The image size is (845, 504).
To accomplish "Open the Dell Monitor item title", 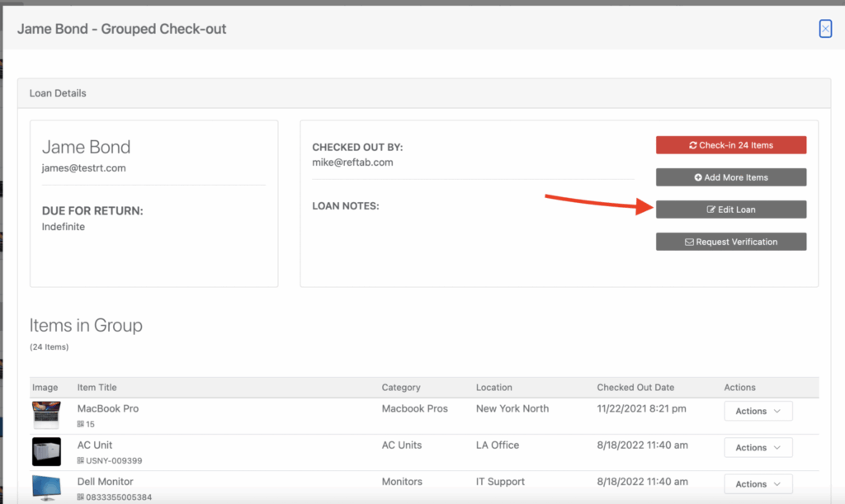I will [105, 481].
